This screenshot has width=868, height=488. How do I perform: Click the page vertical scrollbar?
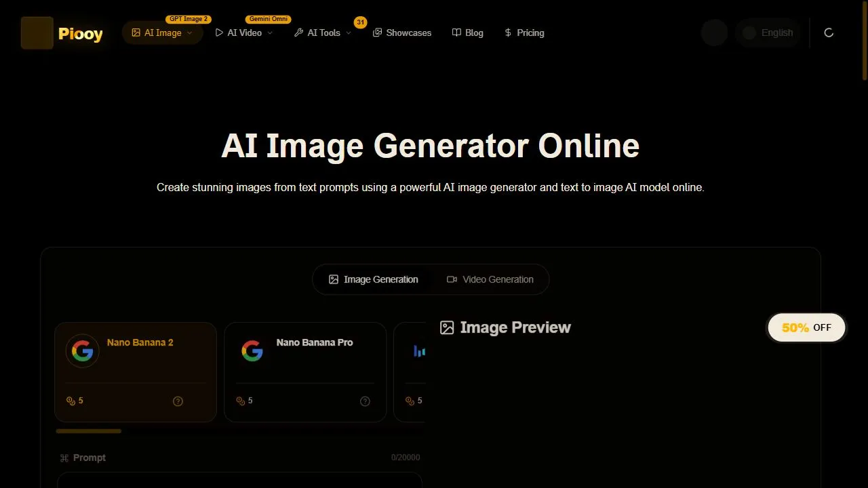pos(864,41)
